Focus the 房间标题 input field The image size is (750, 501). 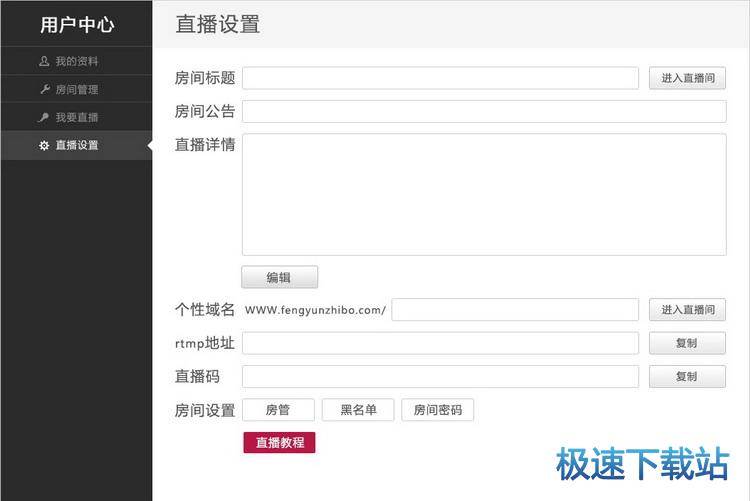pos(440,78)
